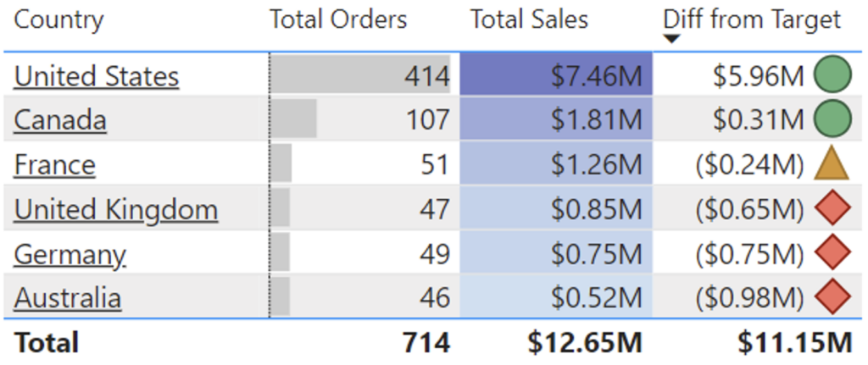Open the Canada country link
The width and height of the screenshot is (868, 365).
click(x=60, y=120)
